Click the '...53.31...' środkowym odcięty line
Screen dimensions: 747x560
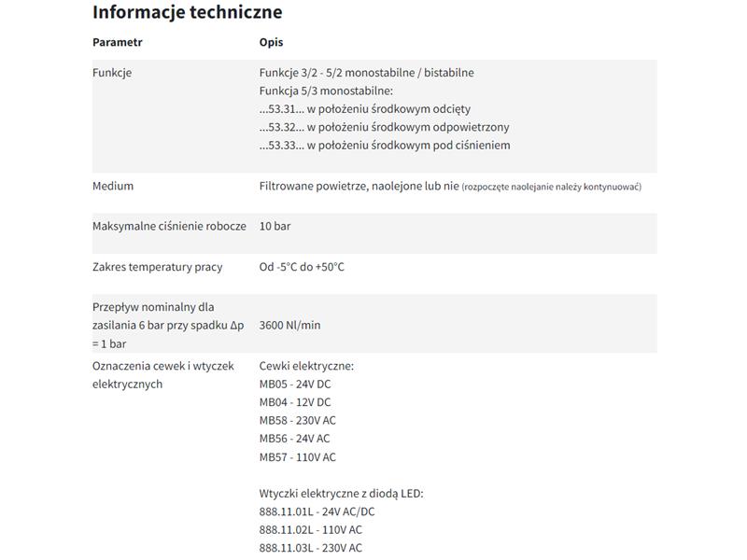click(365, 109)
